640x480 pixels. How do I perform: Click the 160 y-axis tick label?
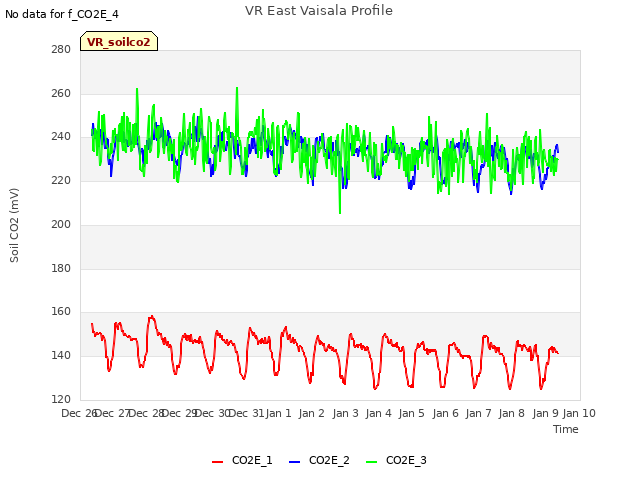(61, 312)
